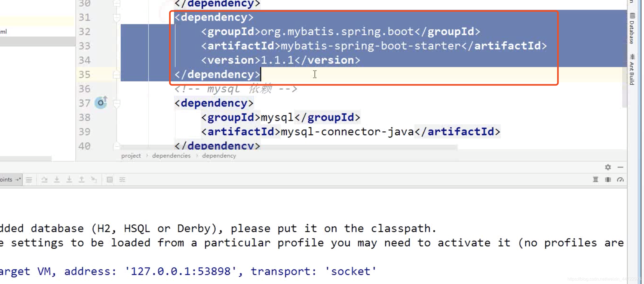
Task: Click opening dependency tag on line 37
Action: (x=214, y=103)
